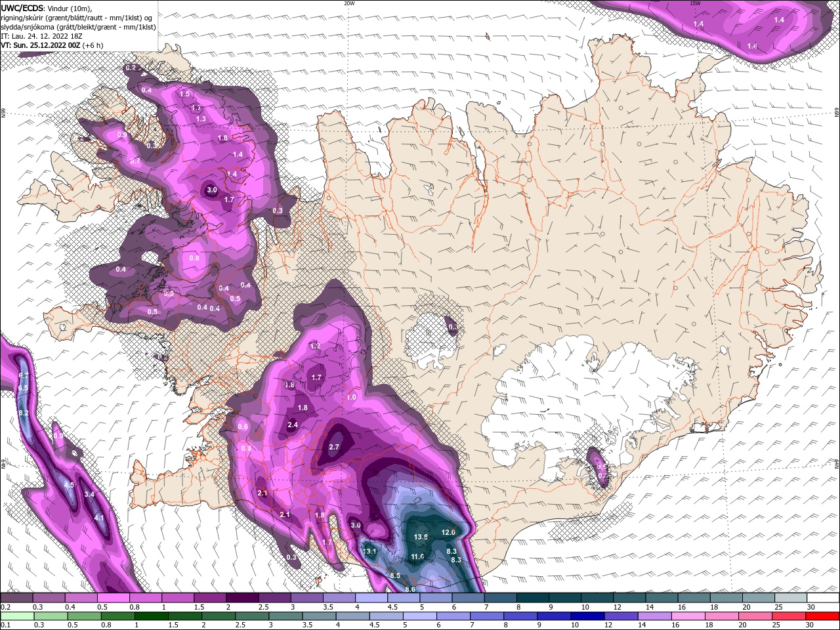Click the 2.4 snowfall value on the map
Image resolution: width=840 pixels, height=630 pixels.
click(293, 425)
